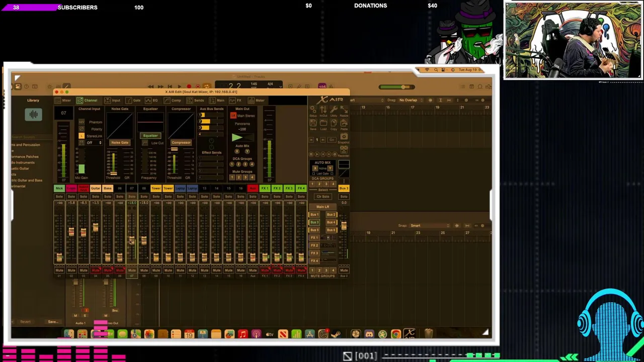Screen dimensions: 644x362
Task: Click the Resize arrows icon
Action: click(x=344, y=112)
